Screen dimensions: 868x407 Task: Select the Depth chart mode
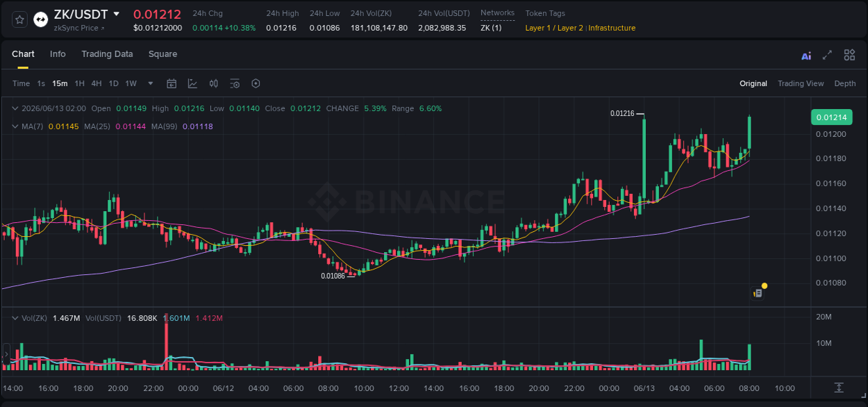(x=845, y=83)
